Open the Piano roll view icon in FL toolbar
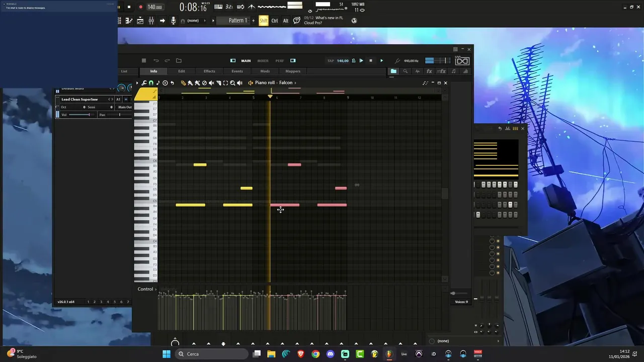The width and height of the screenshot is (644, 362). coord(129,21)
